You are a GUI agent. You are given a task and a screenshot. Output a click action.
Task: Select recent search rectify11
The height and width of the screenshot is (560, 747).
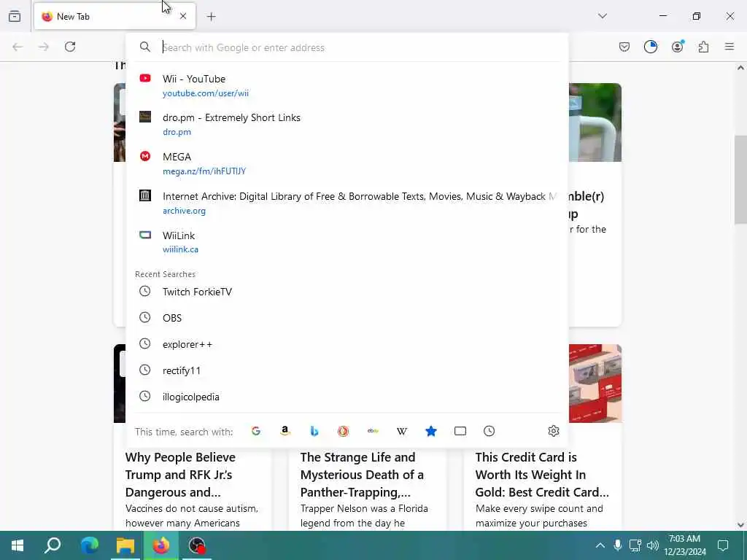point(347,370)
